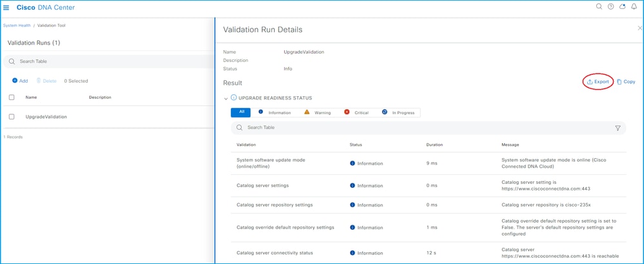This screenshot has height=264, width=644.
Task: Click the info icon in Catalog server connectivity status row
Action: 353,253
